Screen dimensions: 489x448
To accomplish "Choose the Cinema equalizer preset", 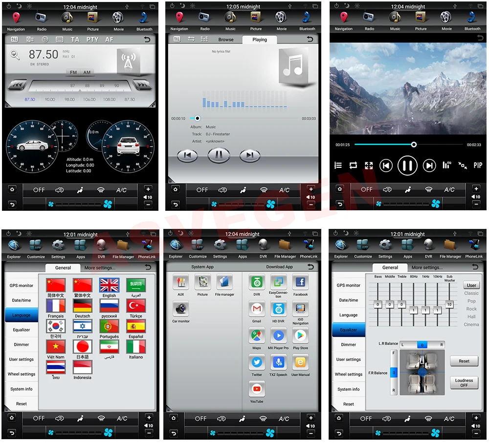I will click(471, 324).
